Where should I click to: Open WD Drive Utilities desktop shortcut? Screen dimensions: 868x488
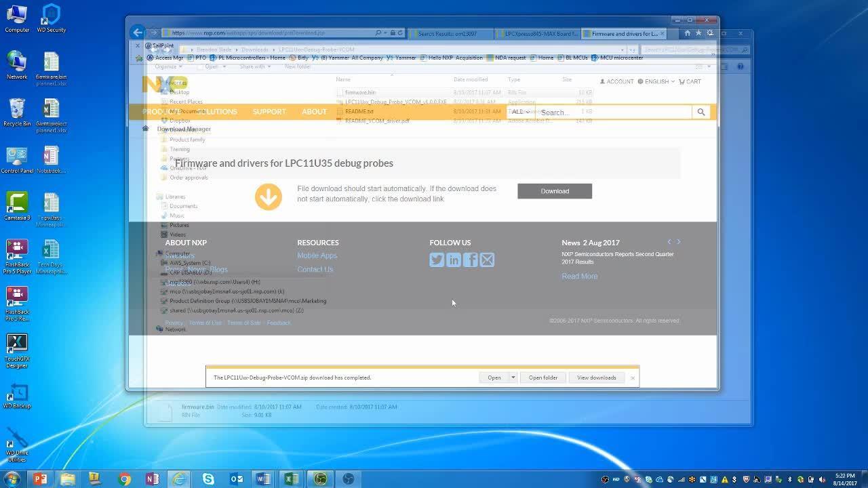(x=16, y=444)
